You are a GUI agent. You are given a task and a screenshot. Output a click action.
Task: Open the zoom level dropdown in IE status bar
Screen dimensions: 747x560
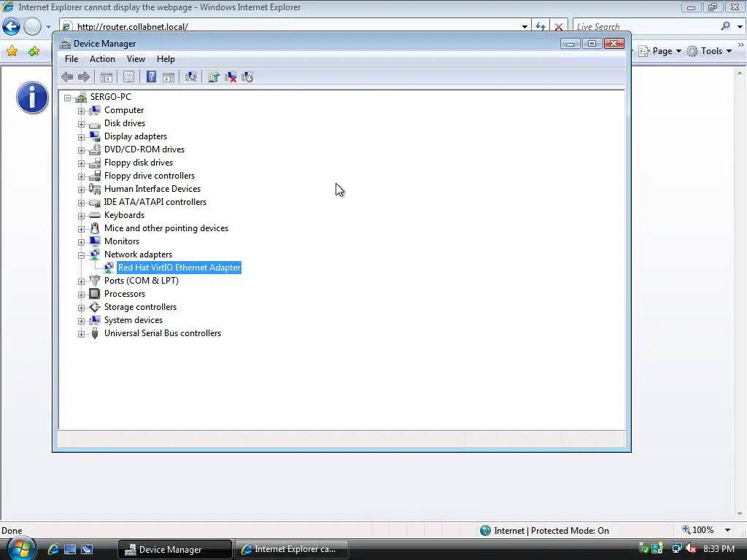(727, 530)
